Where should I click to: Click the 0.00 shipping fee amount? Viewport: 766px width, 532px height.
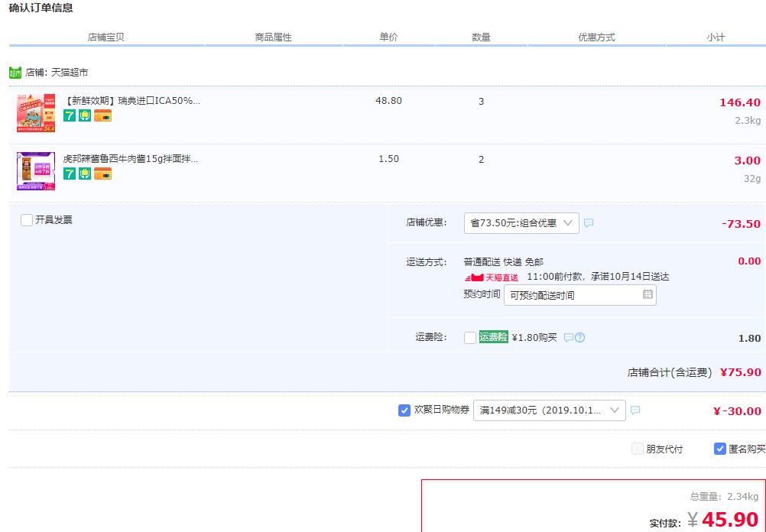(749, 261)
